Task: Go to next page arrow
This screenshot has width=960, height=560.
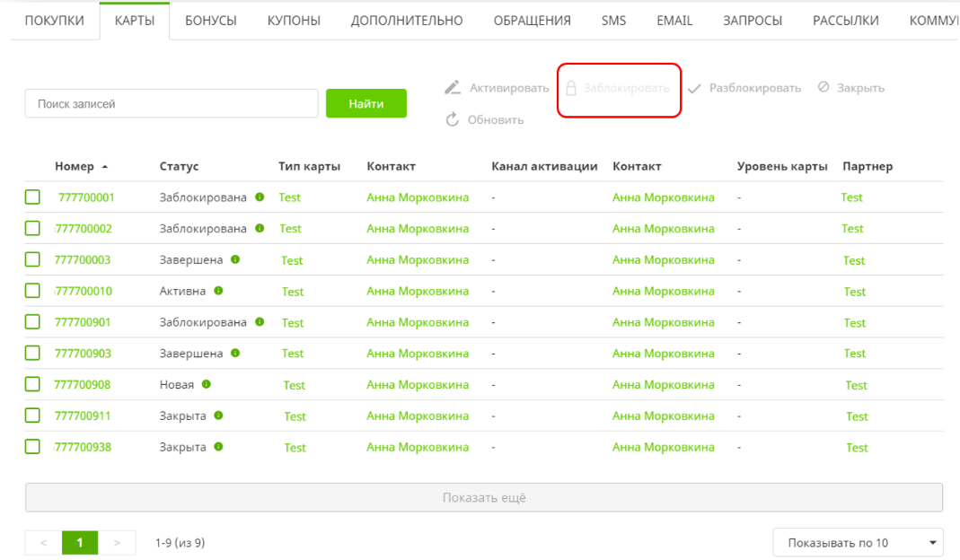Action: 117,543
